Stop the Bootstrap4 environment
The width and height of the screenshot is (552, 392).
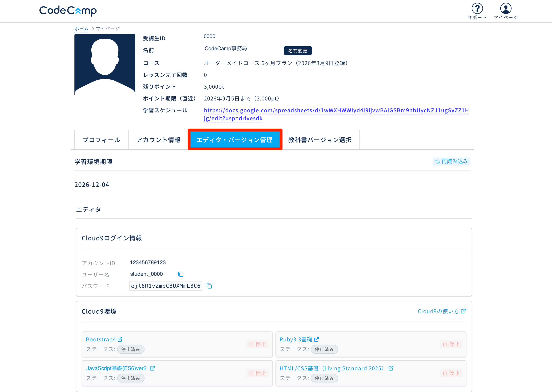pyautogui.click(x=258, y=344)
